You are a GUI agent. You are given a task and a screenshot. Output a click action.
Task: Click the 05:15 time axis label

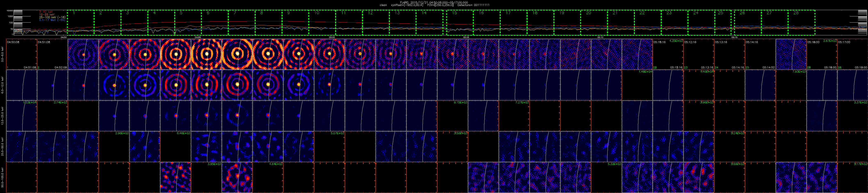click(734, 37)
